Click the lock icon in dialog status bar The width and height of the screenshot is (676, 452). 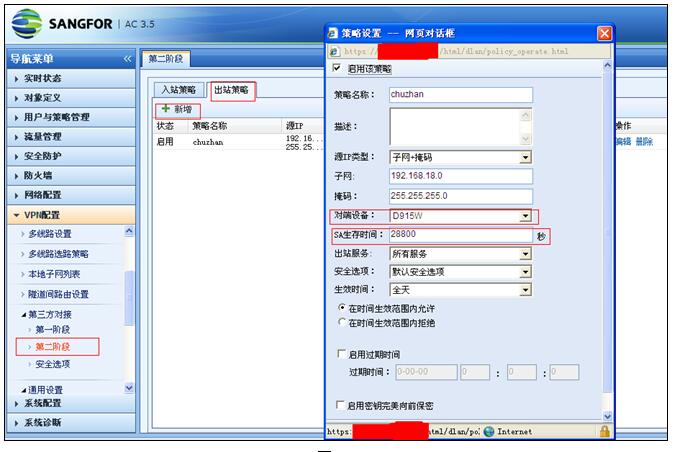coord(604,431)
